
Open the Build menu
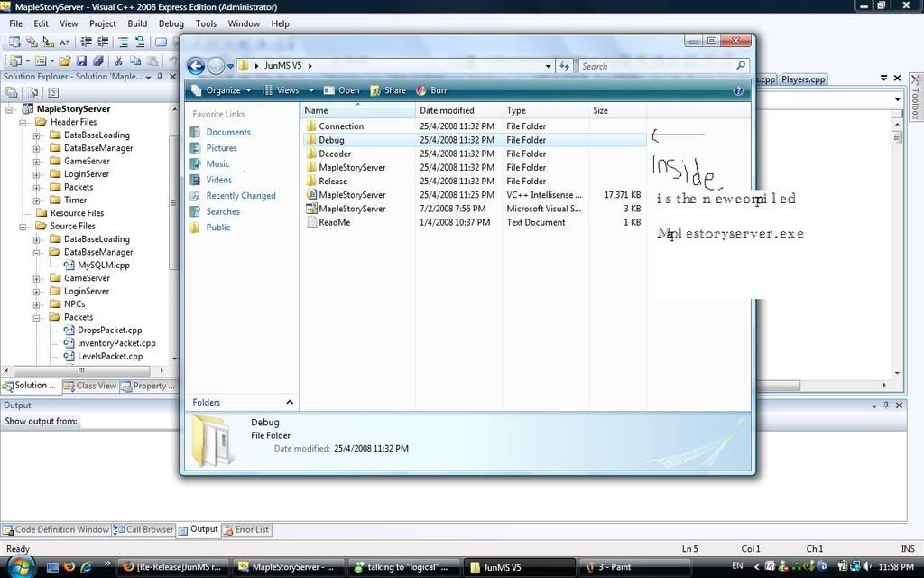[137, 23]
